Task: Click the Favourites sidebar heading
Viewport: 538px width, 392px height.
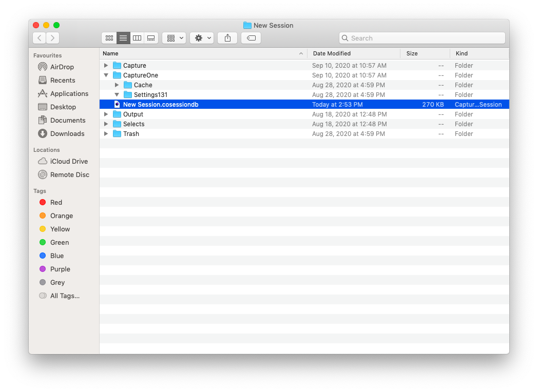Action: (x=47, y=55)
